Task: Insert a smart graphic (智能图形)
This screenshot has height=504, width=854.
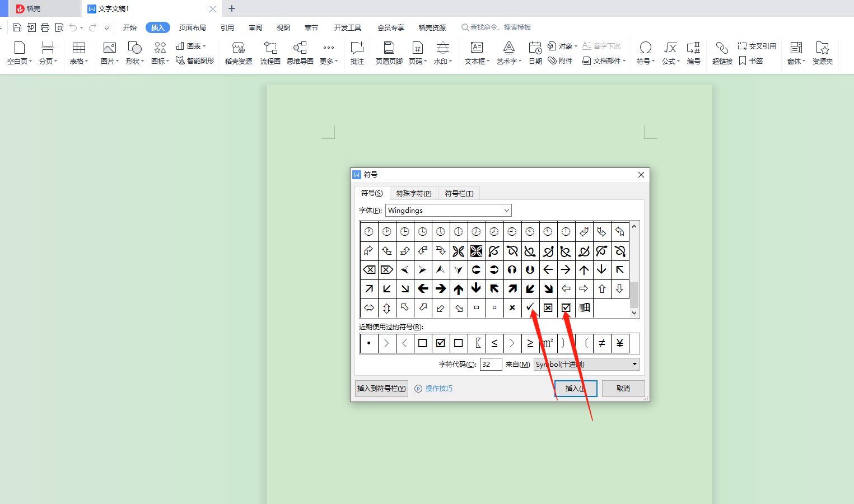Action: pos(195,60)
